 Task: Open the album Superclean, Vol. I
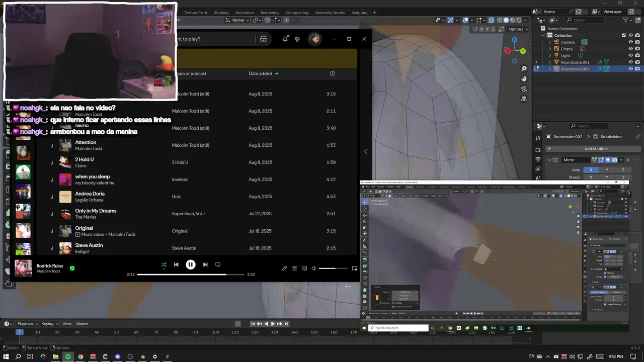point(188,214)
